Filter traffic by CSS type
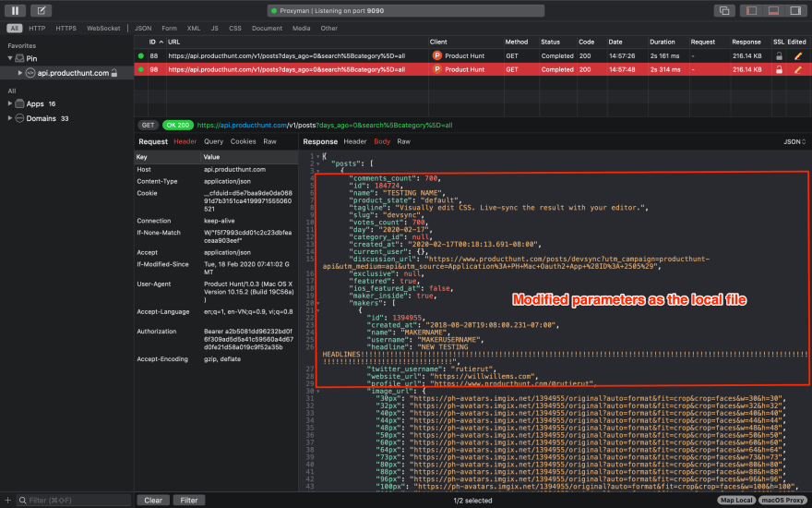The image size is (812, 508). coord(235,28)
